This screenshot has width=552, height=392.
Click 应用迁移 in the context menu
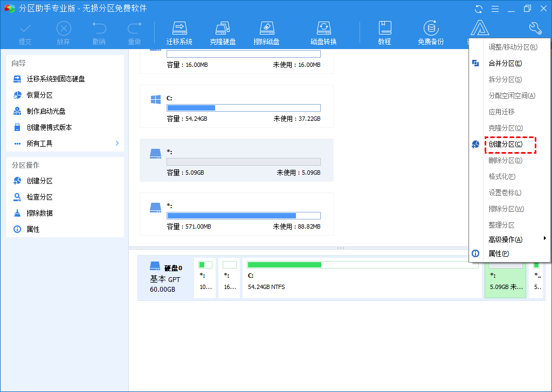[510, 112]
